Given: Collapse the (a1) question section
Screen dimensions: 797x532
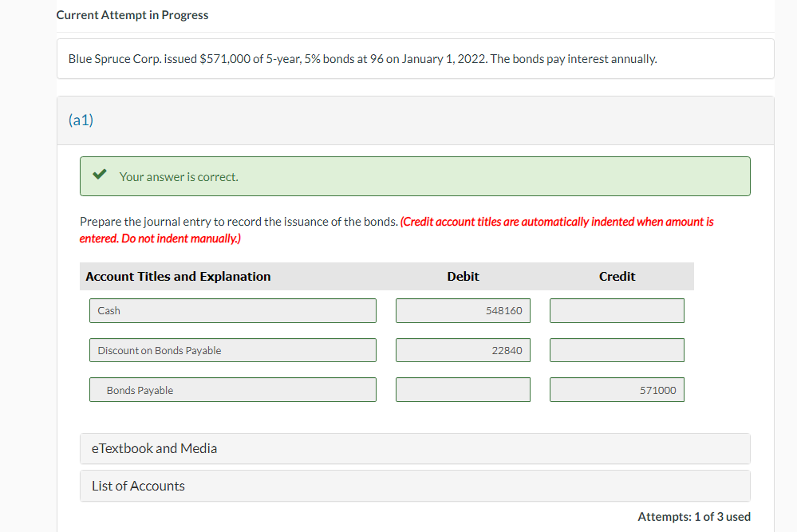Looking at the screenshot, I should pos(81,120).
